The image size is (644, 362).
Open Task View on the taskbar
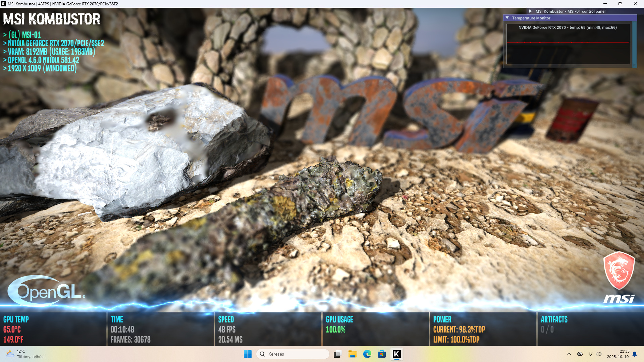click(337, 354)
